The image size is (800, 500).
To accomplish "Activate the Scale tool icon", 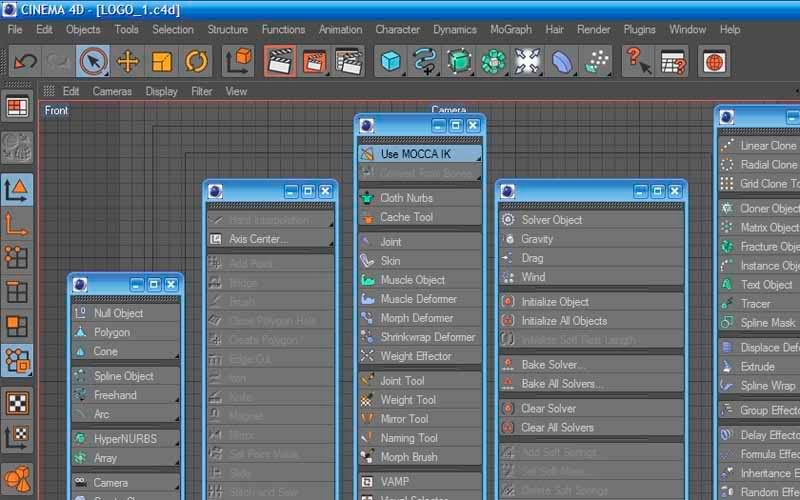I will click(162, 62).
